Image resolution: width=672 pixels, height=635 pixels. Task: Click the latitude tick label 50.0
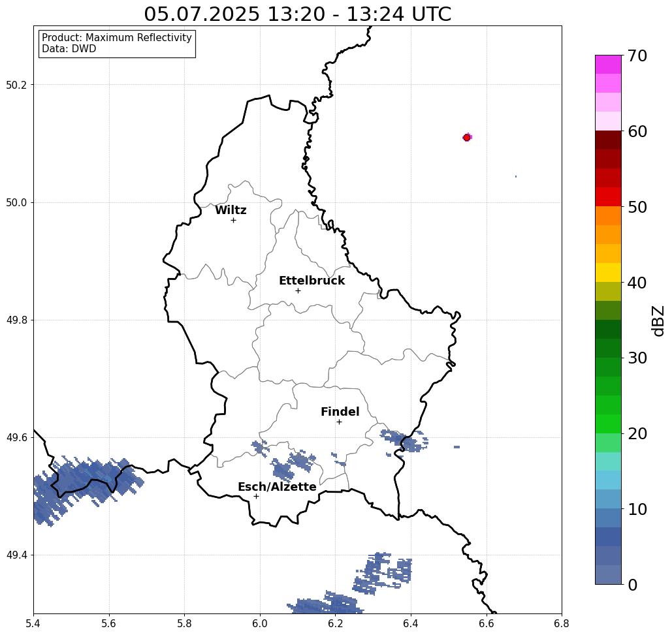click(16, 202)
